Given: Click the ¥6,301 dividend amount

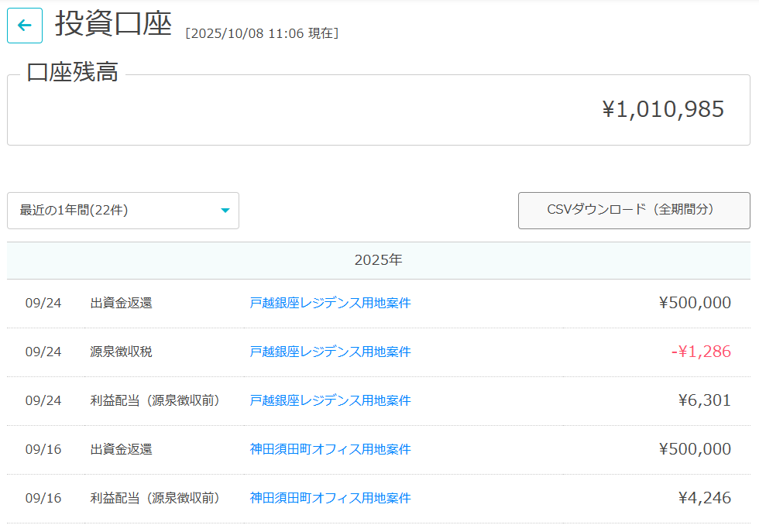Looking at the screenshot, I should click(704, 400).
